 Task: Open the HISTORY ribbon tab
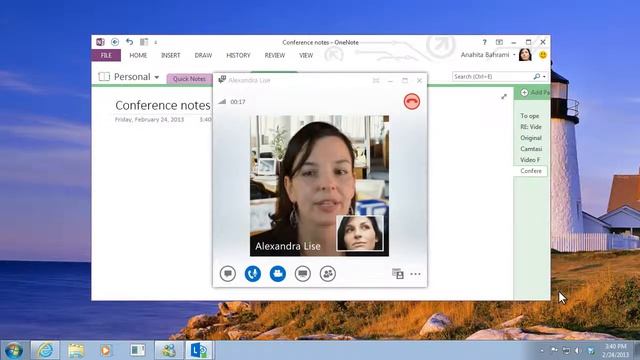pos(238,55)
